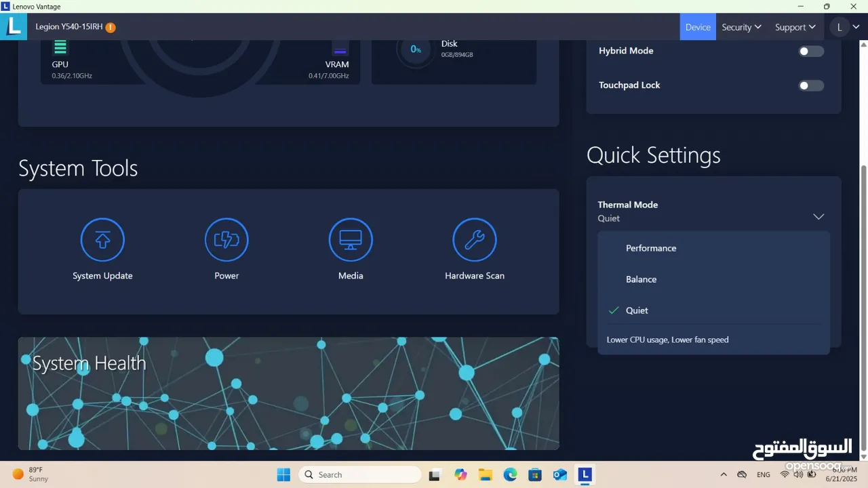The image size is (868, 488).
Task: Open Microsoft Store from the taskbar
Action: click(x=535, y=474)
